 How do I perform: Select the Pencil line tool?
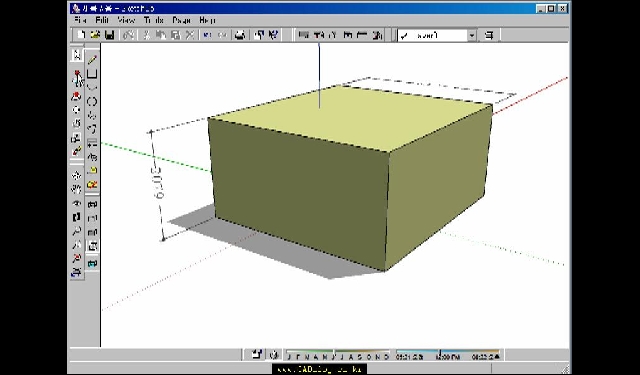pyautogui.click(x=93, y=60)
